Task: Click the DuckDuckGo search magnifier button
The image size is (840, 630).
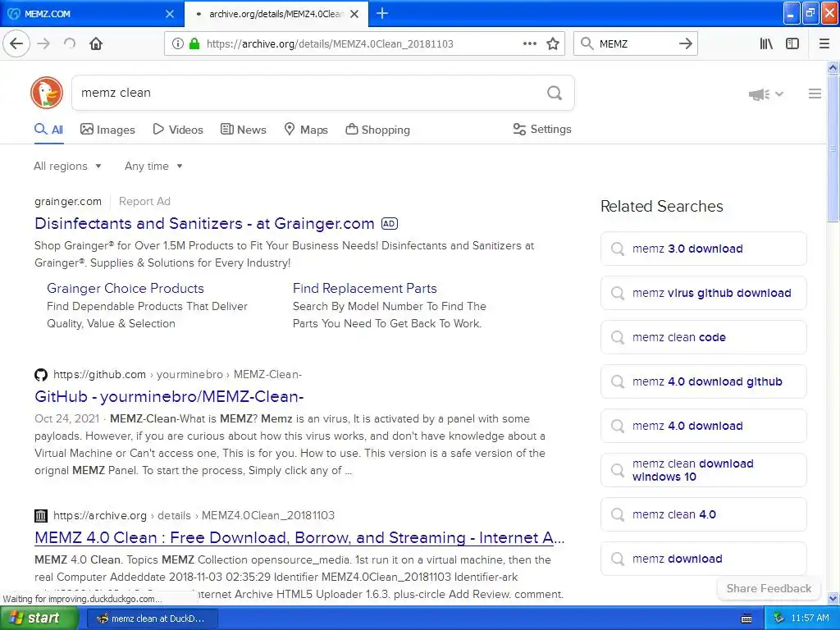Action: pyautogui.click(x=555, y=94)
